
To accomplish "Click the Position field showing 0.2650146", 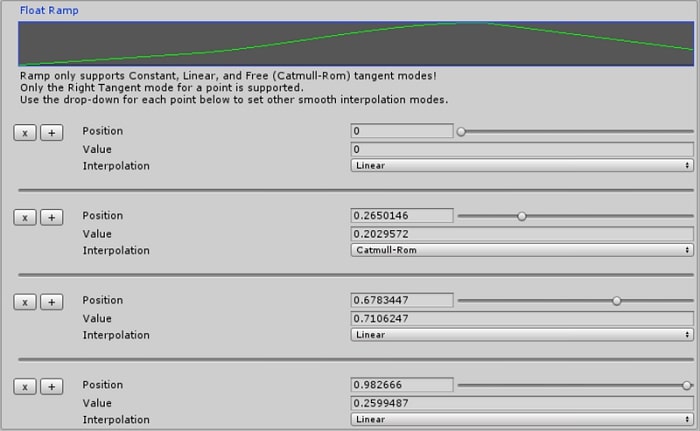I will 402,216.
